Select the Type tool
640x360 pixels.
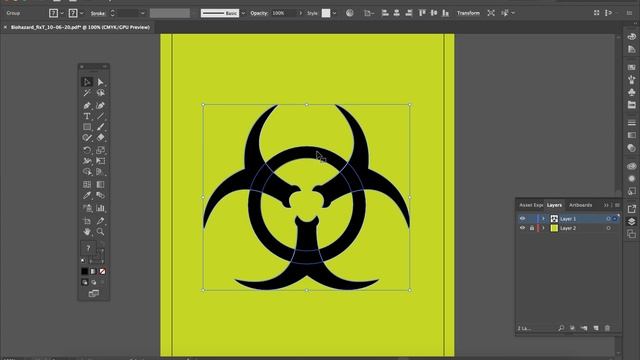coord(87,116)
